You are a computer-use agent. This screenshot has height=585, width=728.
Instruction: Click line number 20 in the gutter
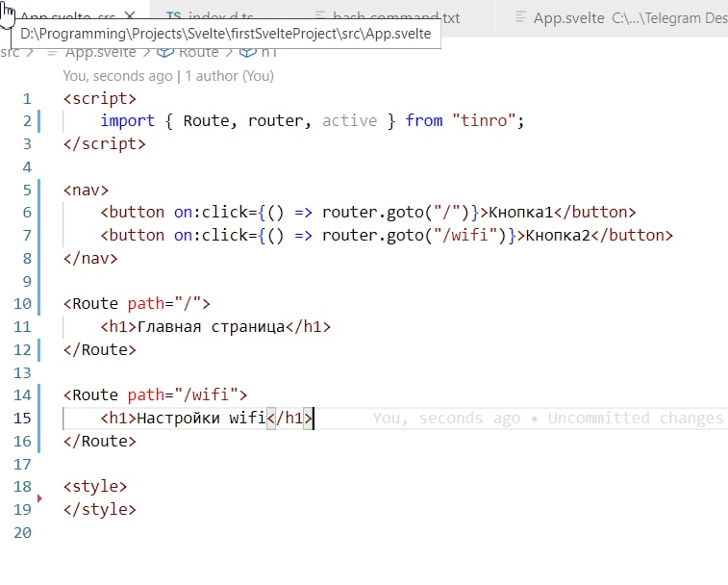22,532
